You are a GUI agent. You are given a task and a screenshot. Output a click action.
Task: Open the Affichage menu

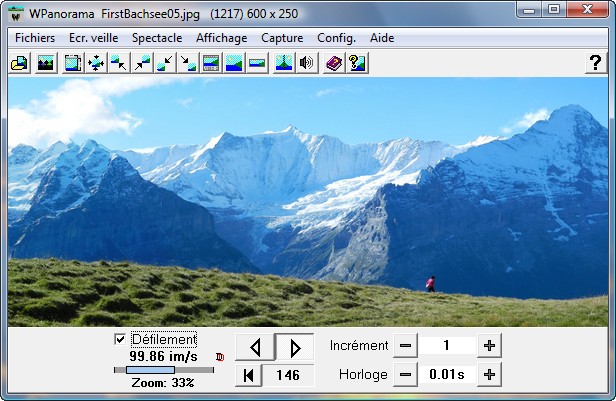coord(221,37)
